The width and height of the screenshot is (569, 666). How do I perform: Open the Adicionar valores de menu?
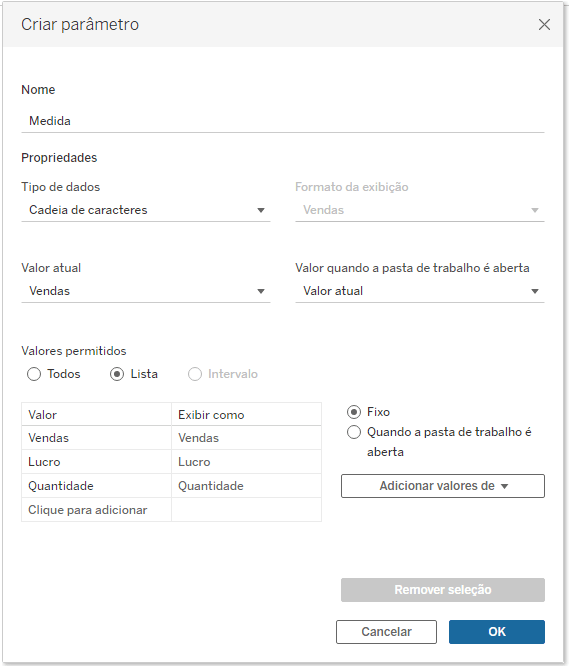pyautogui.click(x=443, y=486)
